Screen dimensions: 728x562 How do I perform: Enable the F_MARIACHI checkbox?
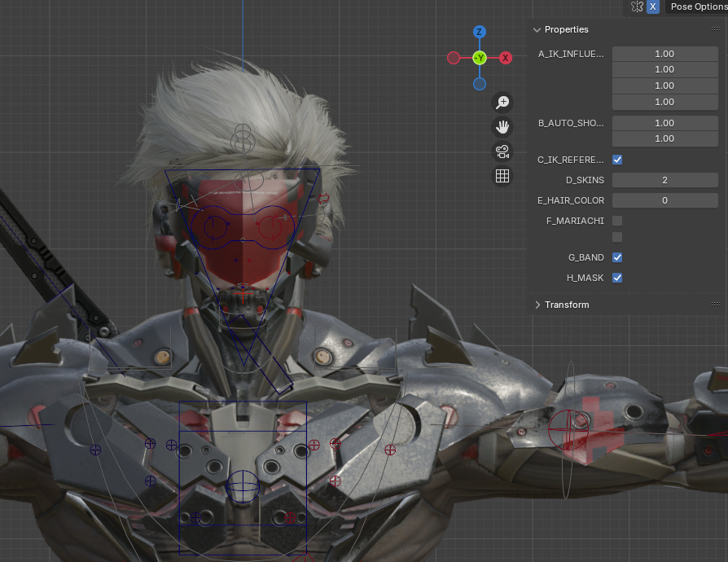tap(617, 221)
